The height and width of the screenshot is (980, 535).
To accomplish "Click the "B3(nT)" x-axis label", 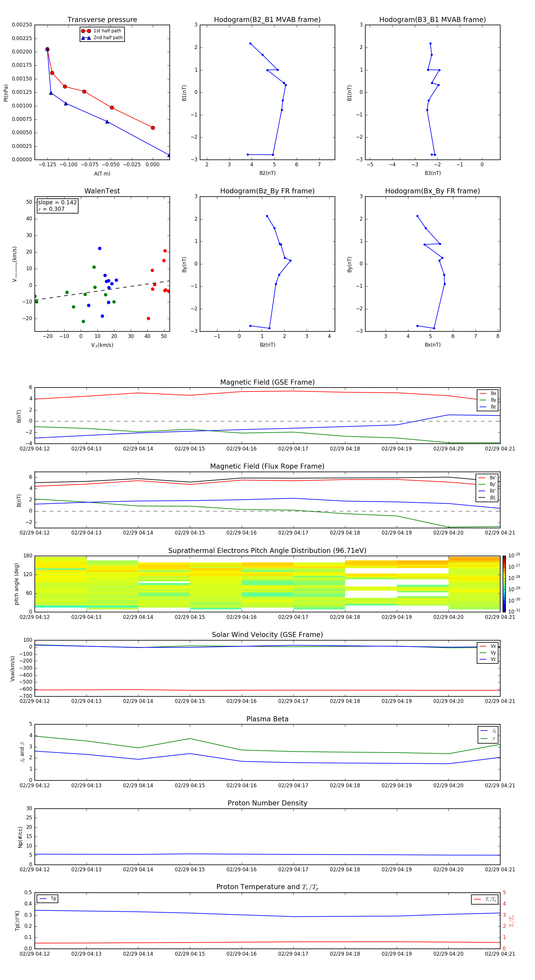I will (x=432, y=173).
